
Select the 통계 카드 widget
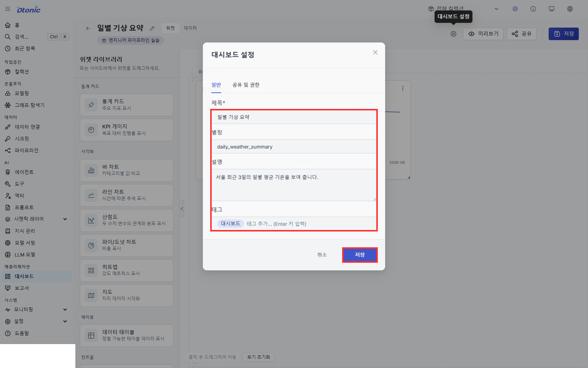tap(126, 105)
